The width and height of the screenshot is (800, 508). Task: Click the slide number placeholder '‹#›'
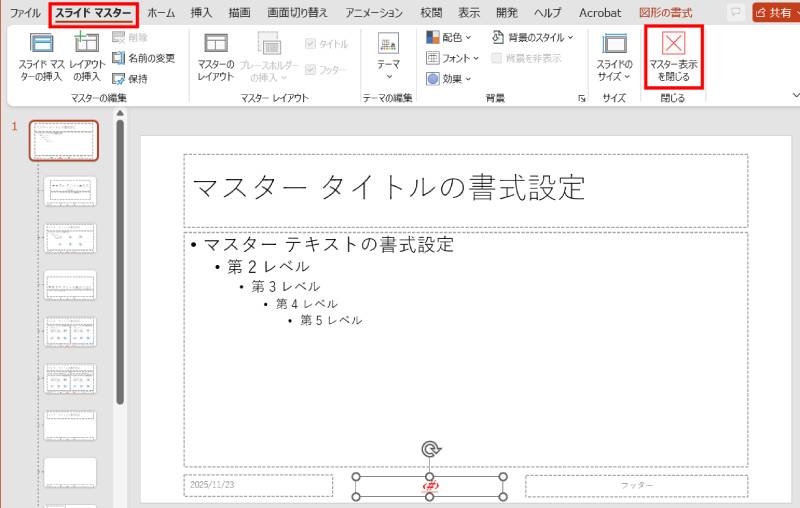tap(430, 486)
